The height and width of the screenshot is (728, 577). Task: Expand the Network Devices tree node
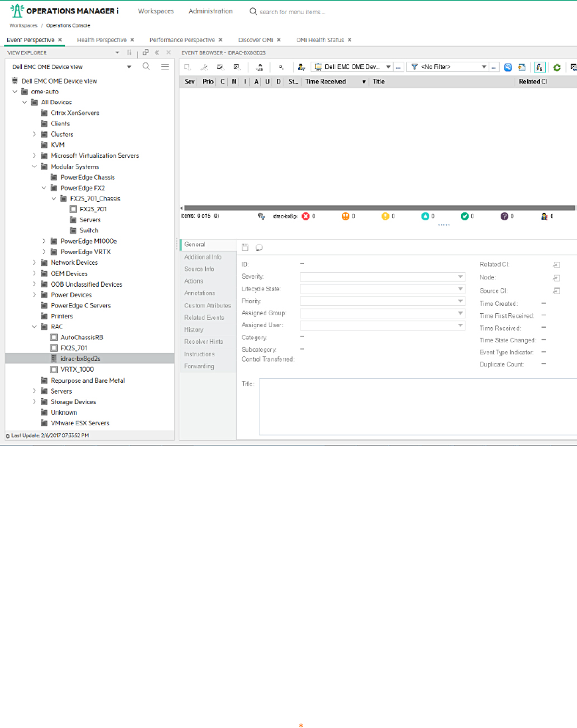tap(34, 263)
